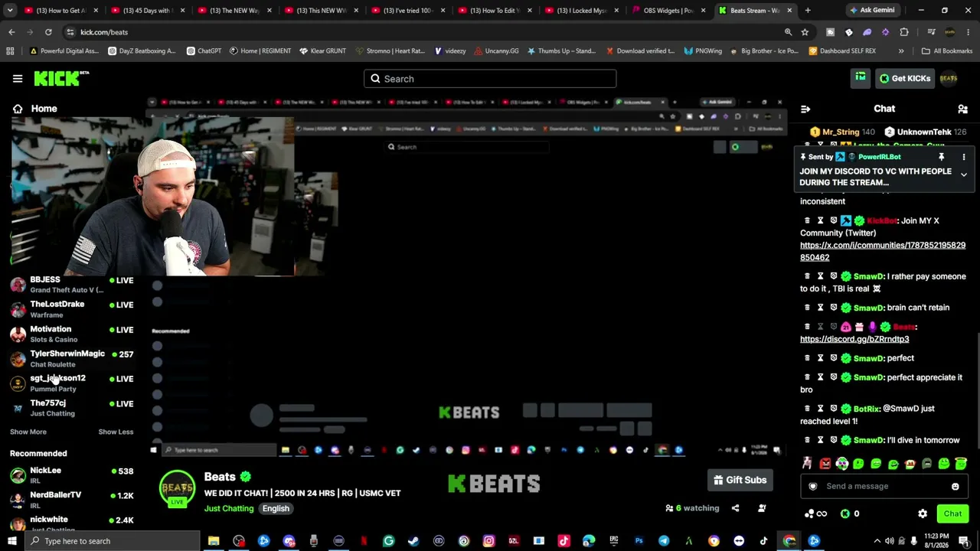980x551 pixels.
Task: Reload the kick.com page
Action: click(48, 32)
